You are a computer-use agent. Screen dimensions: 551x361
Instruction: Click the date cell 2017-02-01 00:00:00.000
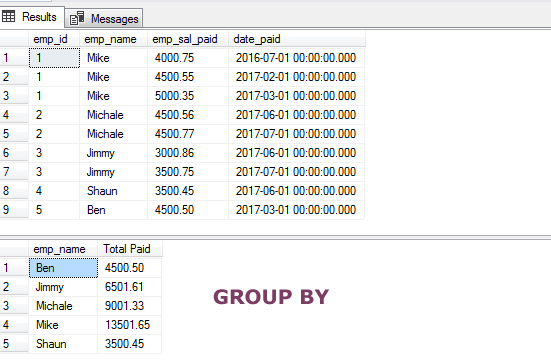point(297,77)
